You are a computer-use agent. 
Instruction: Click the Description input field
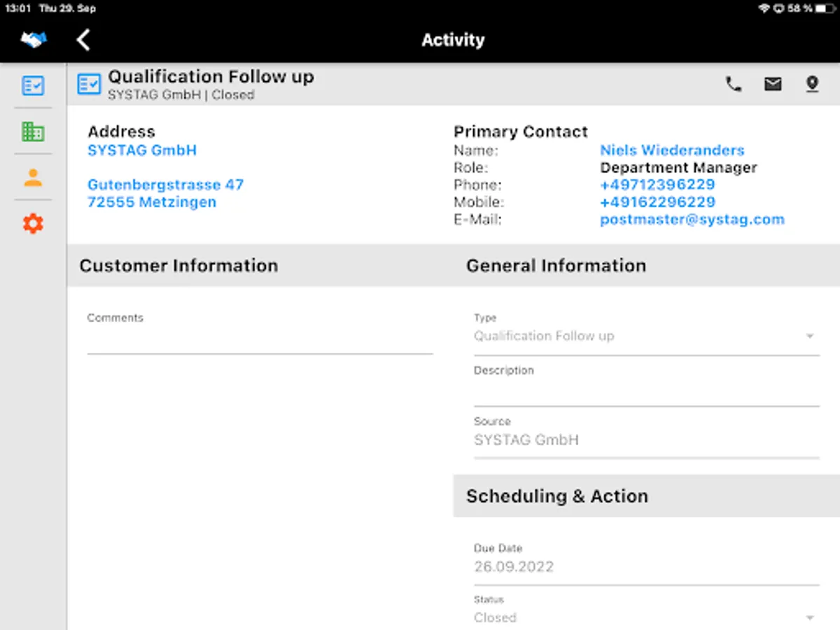646,392
